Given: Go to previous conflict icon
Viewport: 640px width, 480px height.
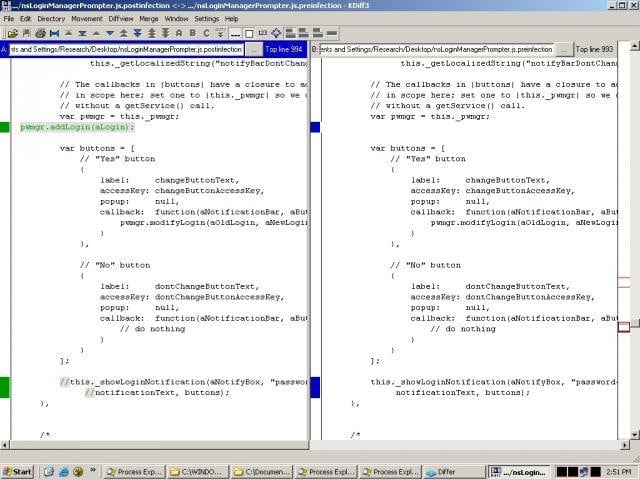Looking at the screenshot, I should pyautogui.click(x=124, y=33).
